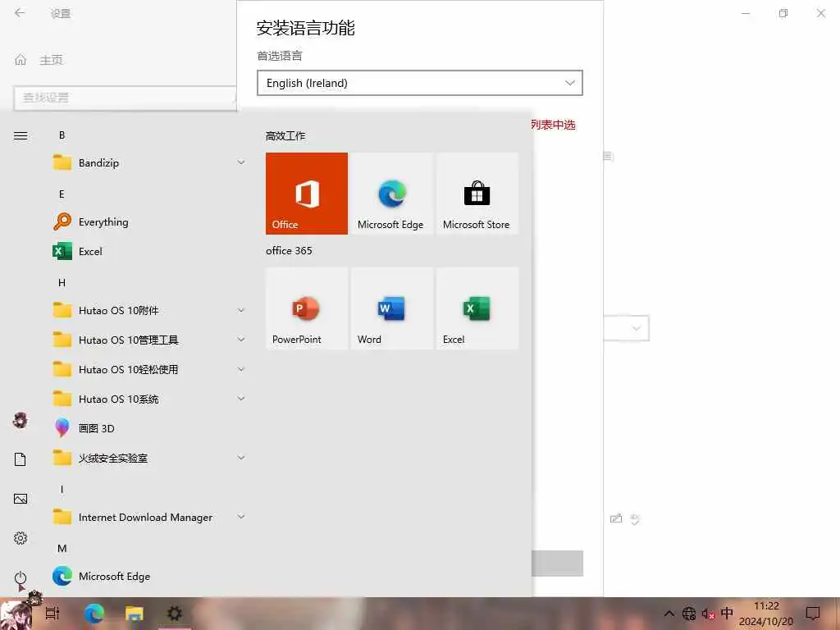The image size is (840, 630).
Task: Jump via the H letter header
Action: tap(62, 282)
